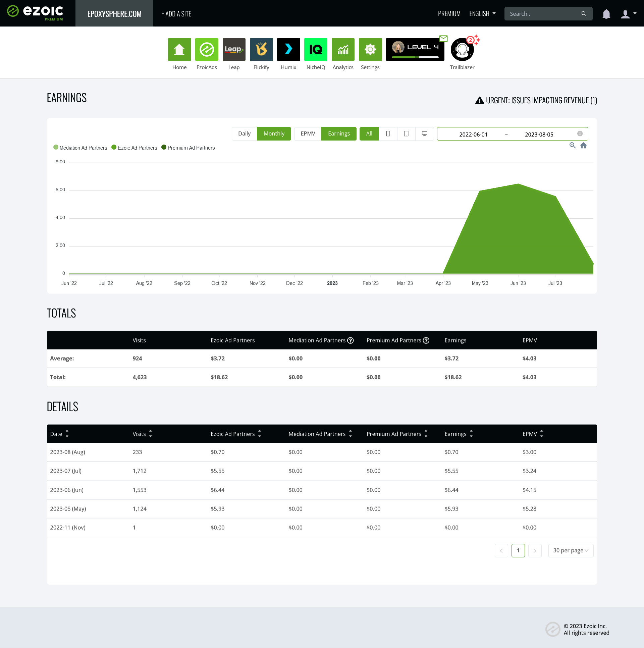
Task: Select the All devices filter
Action: (369, 134)
